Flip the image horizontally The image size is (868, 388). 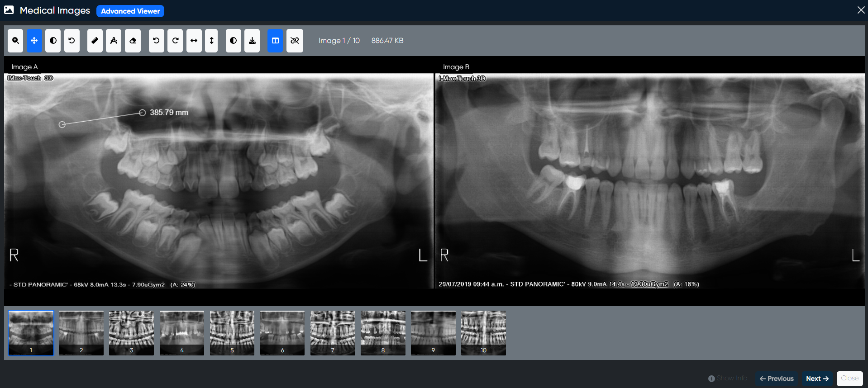click(194, 41)
